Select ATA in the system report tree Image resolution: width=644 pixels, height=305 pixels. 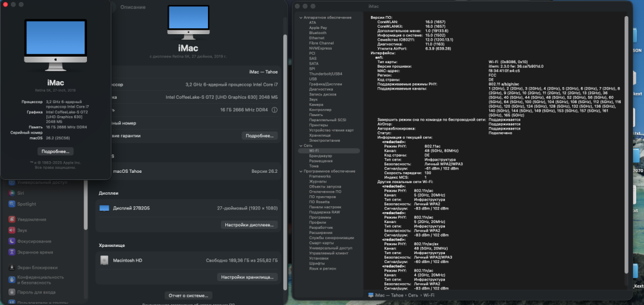(x=312, y=23)
